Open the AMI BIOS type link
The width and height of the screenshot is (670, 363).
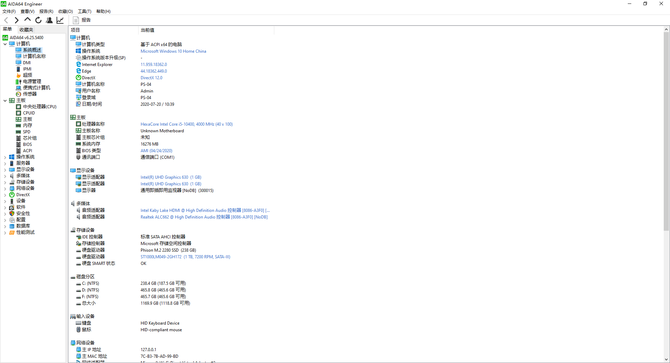click(x=156, y=151)
